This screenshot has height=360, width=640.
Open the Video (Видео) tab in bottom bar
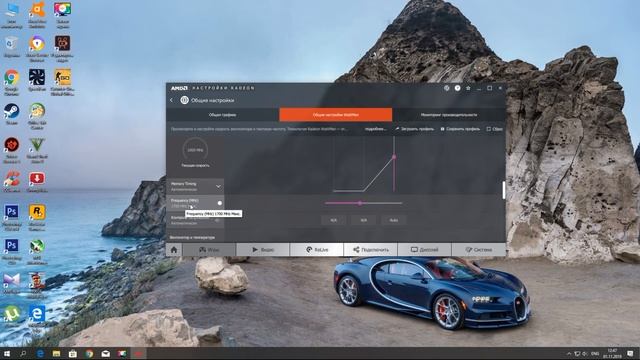click(x=263, y=249)
